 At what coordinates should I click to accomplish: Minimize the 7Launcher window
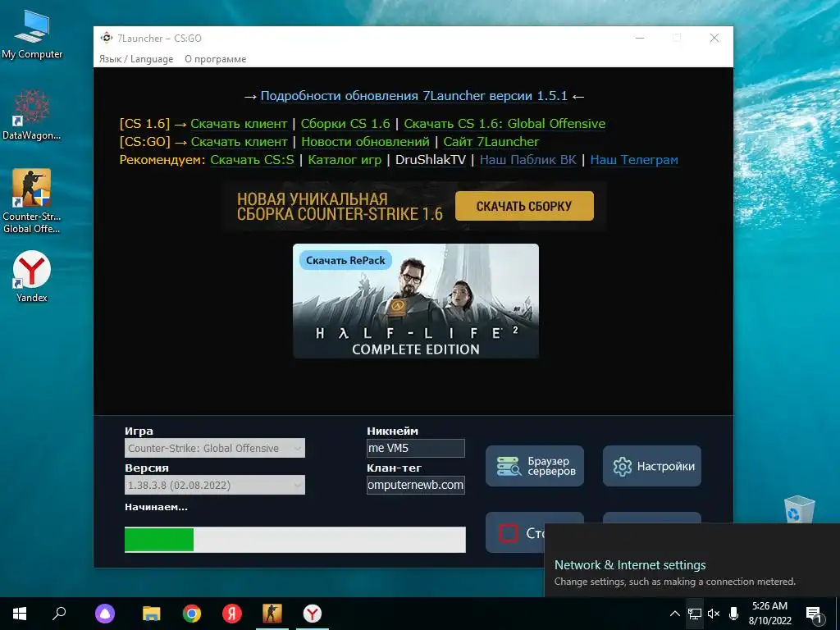tap(640, 38)
